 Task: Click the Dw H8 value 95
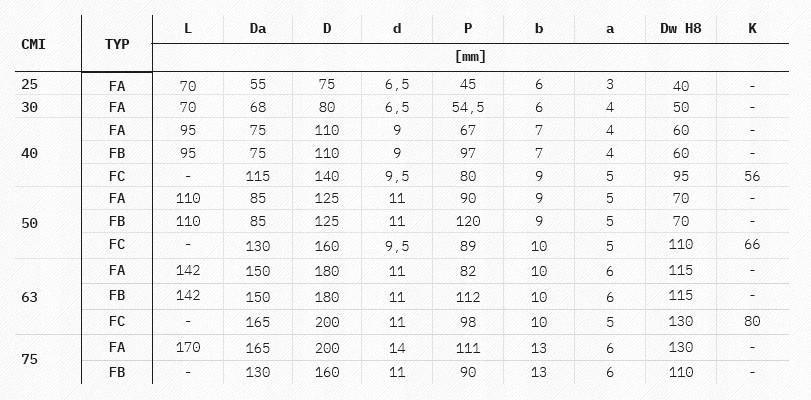681,176
